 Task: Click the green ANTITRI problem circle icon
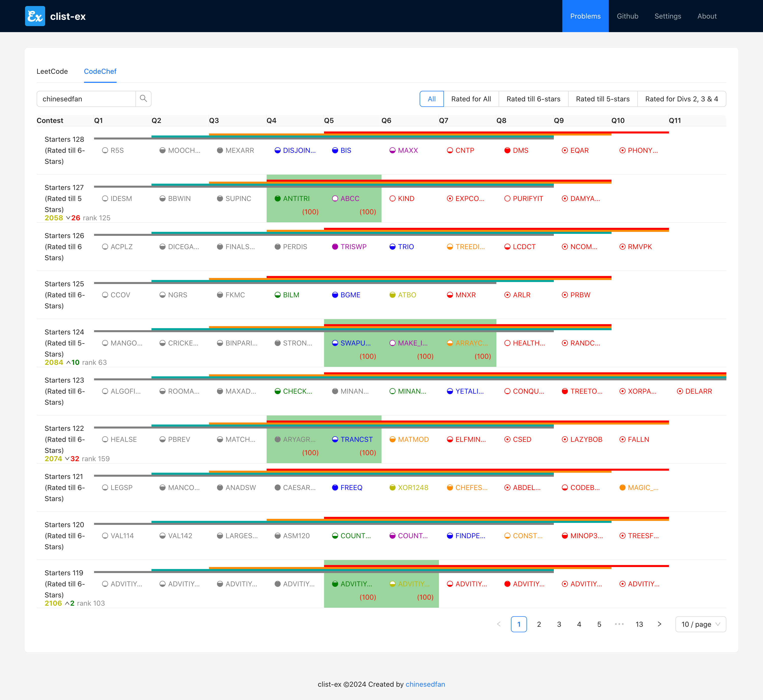(277, 198)
